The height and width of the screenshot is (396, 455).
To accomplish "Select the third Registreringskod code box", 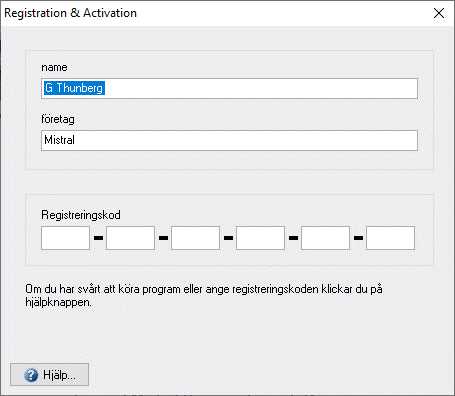I will coord(195,238).
